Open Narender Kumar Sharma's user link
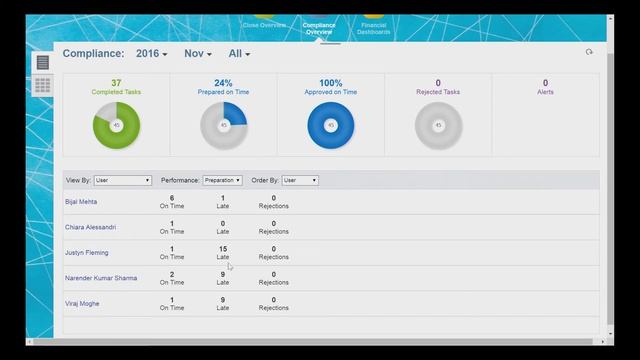This screenshot has width=640, height=360. (101, 278)
